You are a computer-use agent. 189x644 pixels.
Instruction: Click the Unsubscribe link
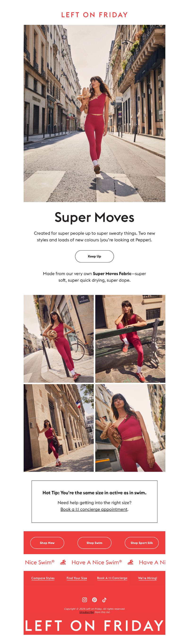pyautogui.click(x=87, y=612)
